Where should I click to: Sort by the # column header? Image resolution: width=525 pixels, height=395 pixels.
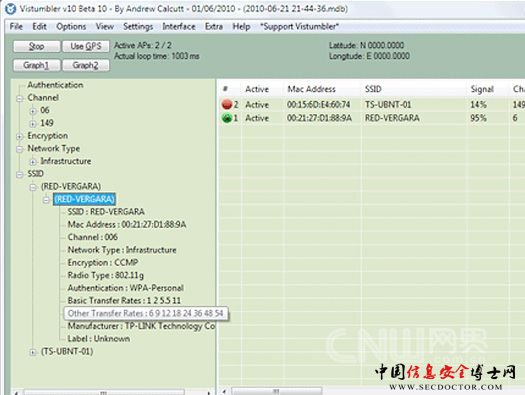230,89
